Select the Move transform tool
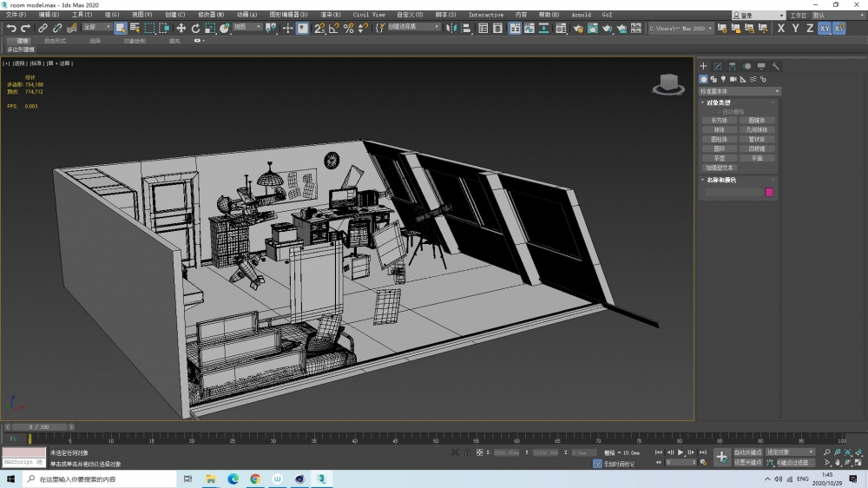The height and width of the screenshot is (488, 868). [181, 29]
